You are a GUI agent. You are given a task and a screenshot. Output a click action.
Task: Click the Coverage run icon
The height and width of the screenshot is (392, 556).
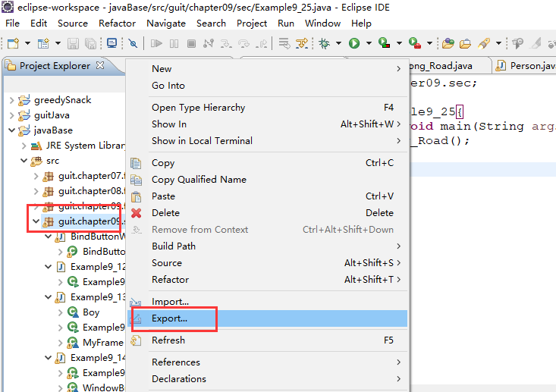[384, 43]
